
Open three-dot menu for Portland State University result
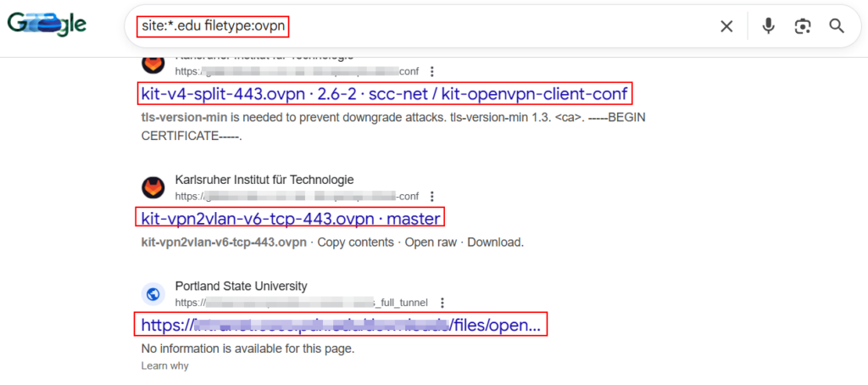point(442,303)
